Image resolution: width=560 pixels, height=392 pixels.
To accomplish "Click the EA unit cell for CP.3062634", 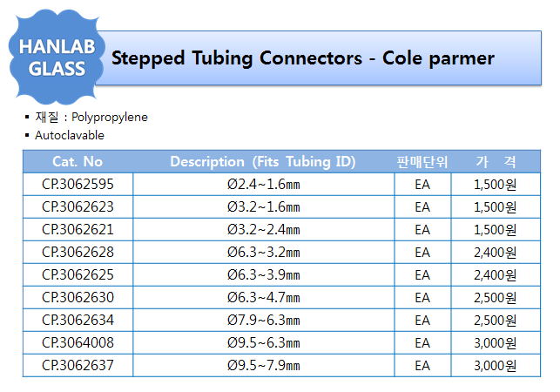I will 422,321.
